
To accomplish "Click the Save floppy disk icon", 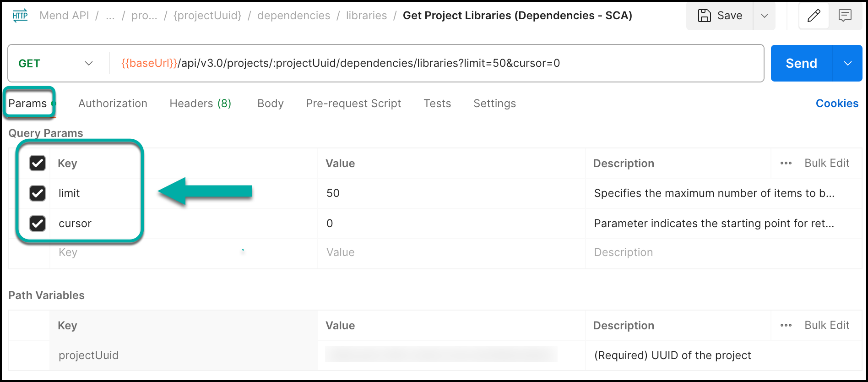I will coord(704,16).
